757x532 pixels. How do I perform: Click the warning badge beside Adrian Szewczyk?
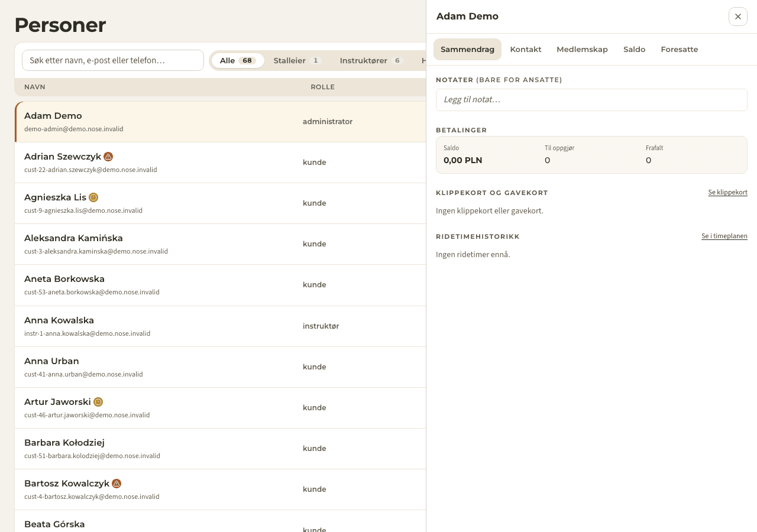pyautogui.click(x=108, y=157)
